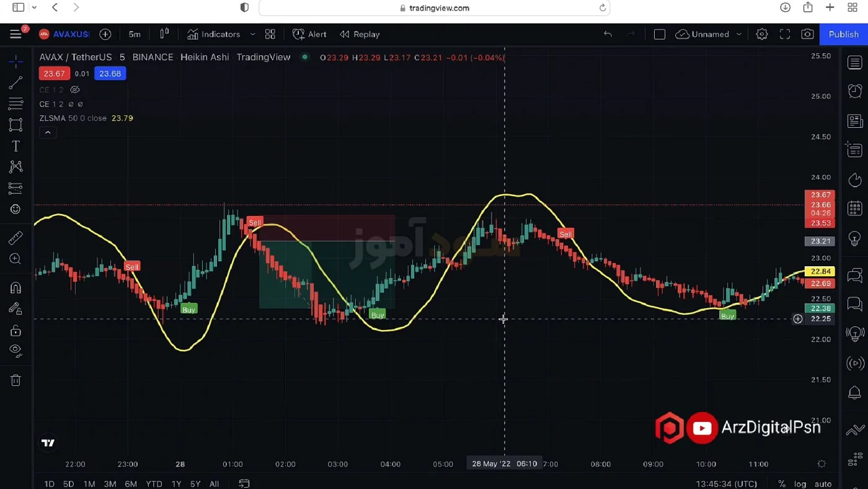Image resolution: width=868 pixels, height=489 pixels.
Task: Toggle stay in drawing mode
Action: pos(16,308)
